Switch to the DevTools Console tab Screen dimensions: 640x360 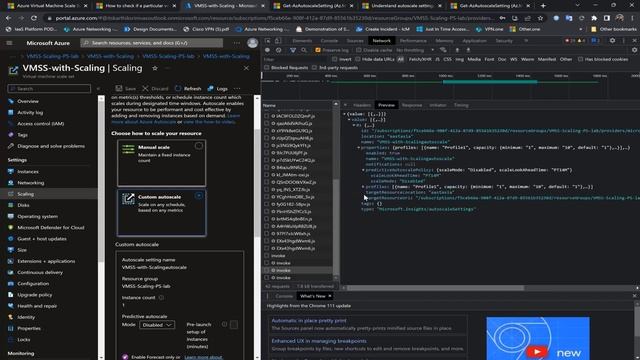point(329,41)
